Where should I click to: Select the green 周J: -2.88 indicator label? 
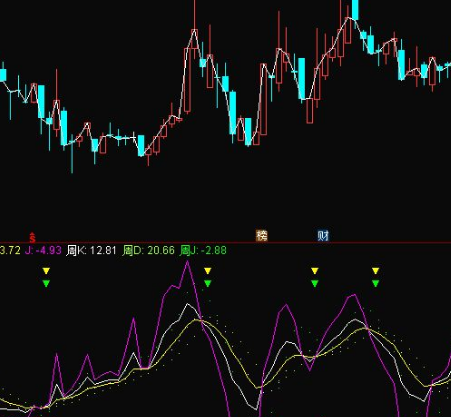(203, 250)
